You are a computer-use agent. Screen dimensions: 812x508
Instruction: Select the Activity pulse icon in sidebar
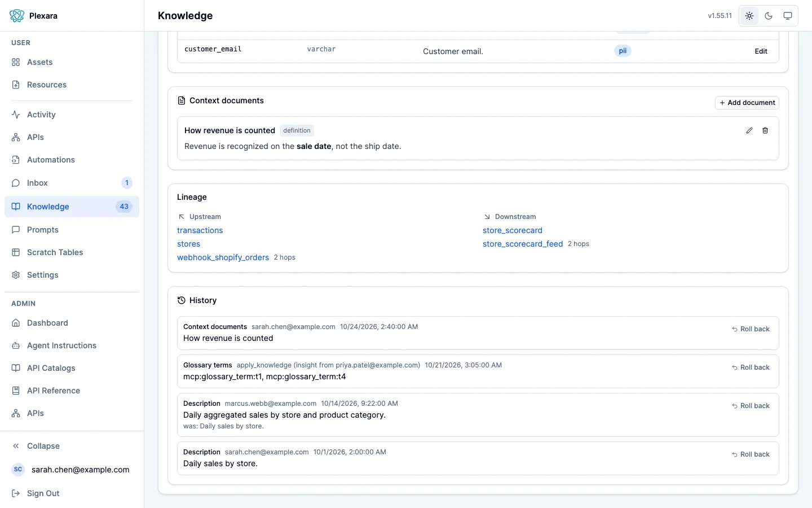16,115
